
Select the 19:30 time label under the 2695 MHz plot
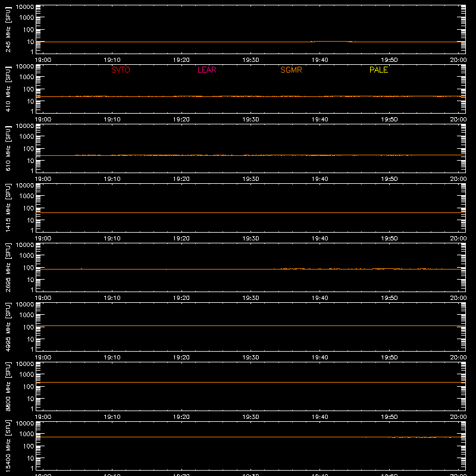[x=250, y=298]
